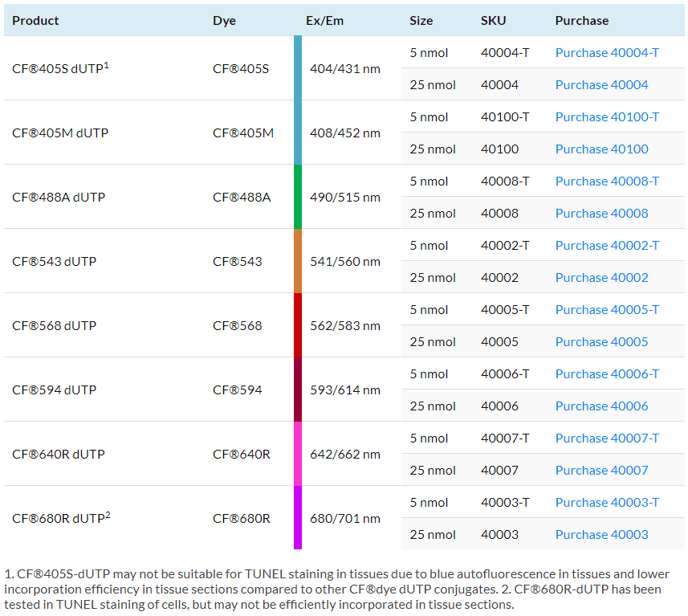
Task: Click the Product column header
Action: [35, 21]
